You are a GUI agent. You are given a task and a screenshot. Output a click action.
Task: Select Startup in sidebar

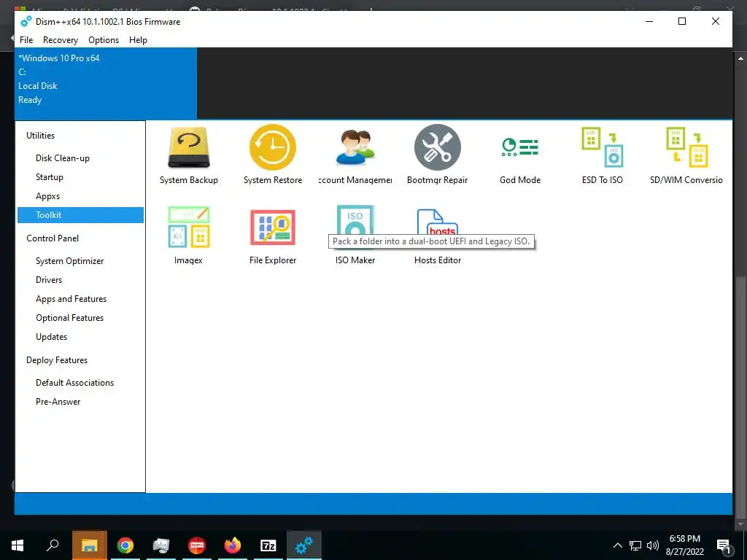(80, 177)
